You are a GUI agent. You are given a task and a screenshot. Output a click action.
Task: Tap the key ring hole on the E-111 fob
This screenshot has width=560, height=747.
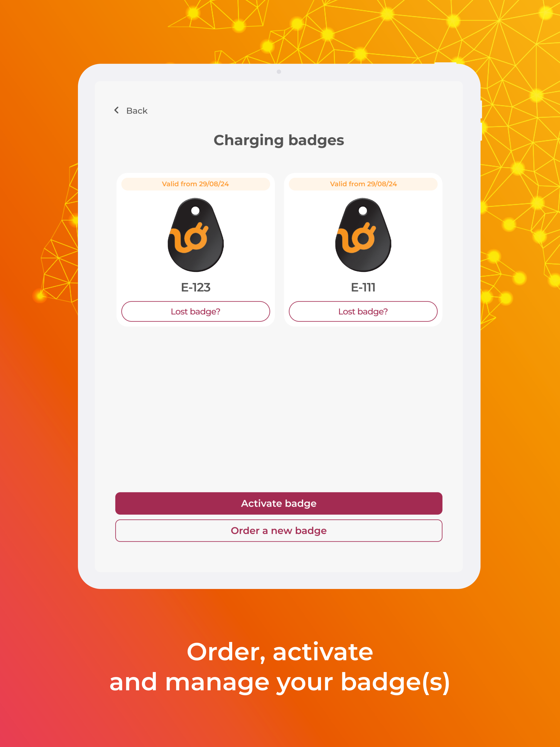(x=363, y=211)
